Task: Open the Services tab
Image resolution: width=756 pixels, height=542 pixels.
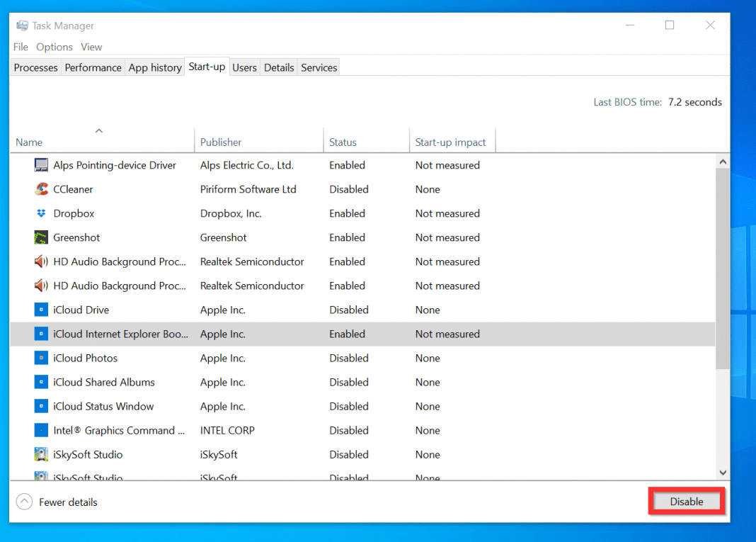Action: pos(319,67)
